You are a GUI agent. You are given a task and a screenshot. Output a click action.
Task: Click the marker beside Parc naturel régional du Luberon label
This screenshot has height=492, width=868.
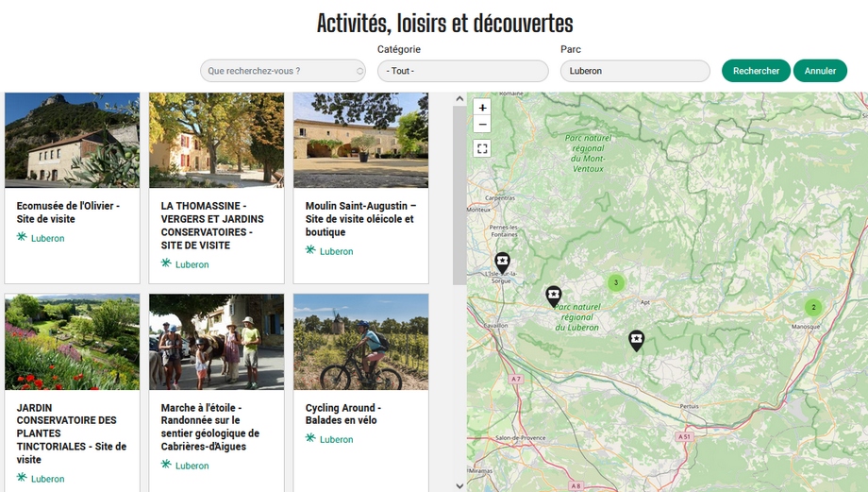click(x=554, y=297)
